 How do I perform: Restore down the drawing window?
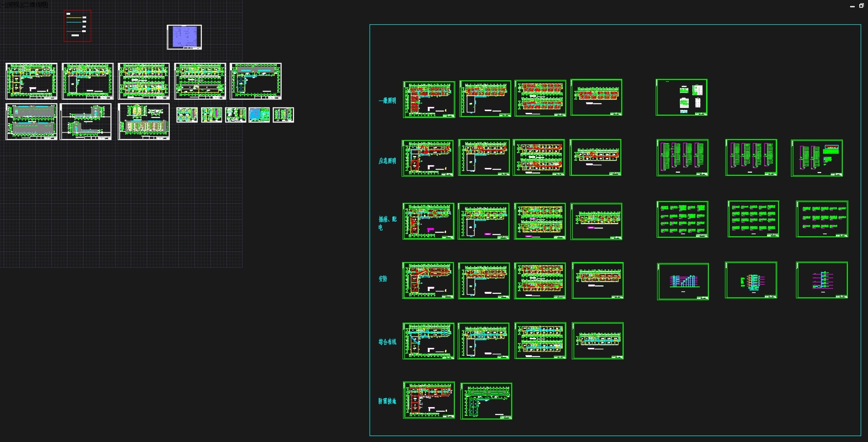pos(861,6)
